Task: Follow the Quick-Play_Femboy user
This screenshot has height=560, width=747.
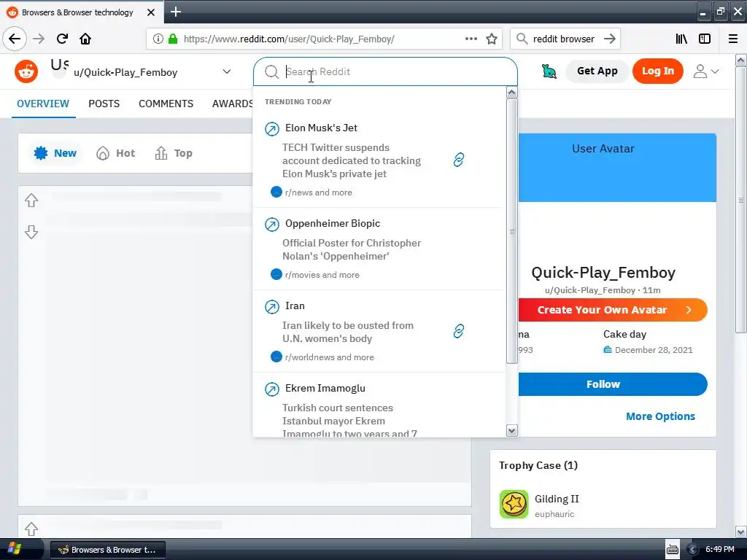Action: pos(613,384)
